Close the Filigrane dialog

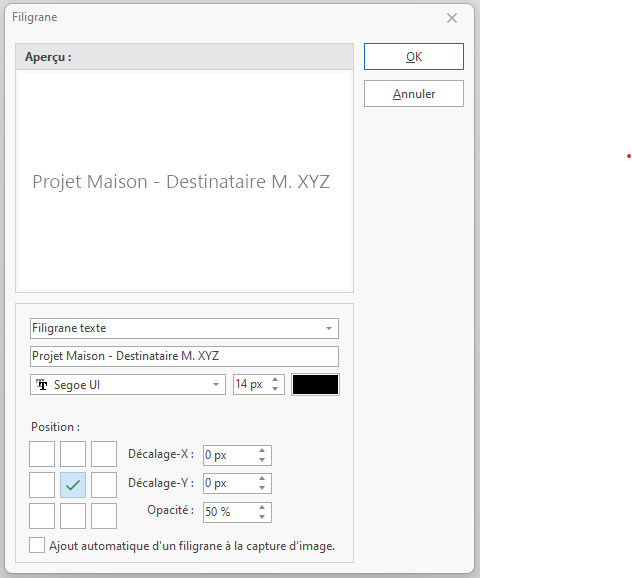click(452, 18)
